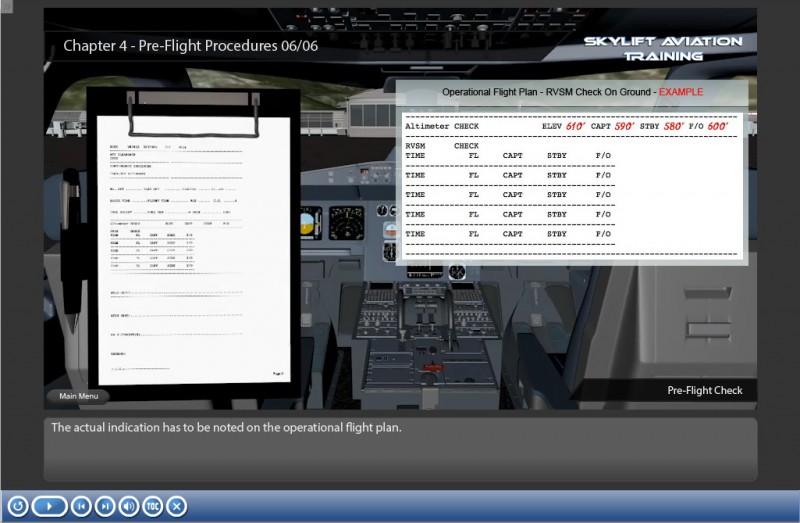The image size is (800, 523).
Task: Click the X exit course icon
Action: [177, 506]
